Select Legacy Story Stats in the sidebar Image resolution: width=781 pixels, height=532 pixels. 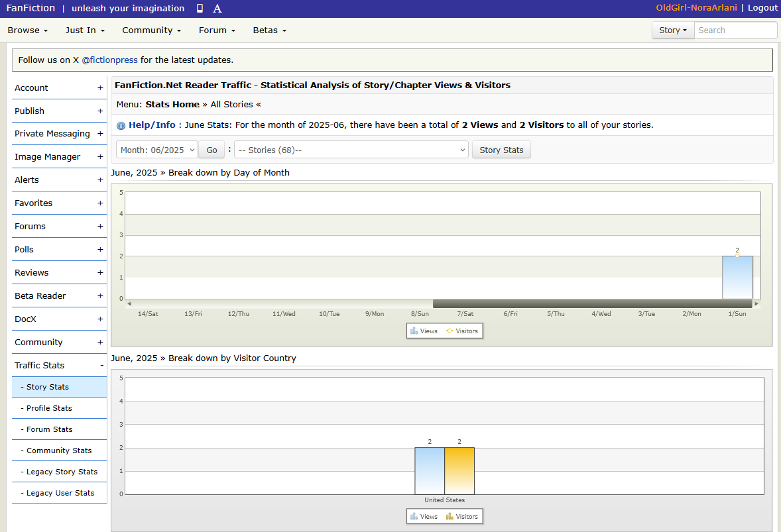59,472
